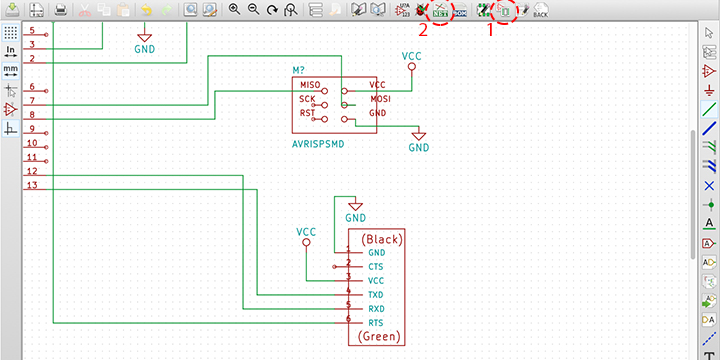Screen dimensions: 720x360
Task: Click the MOSI pin label
Action: 381,99
